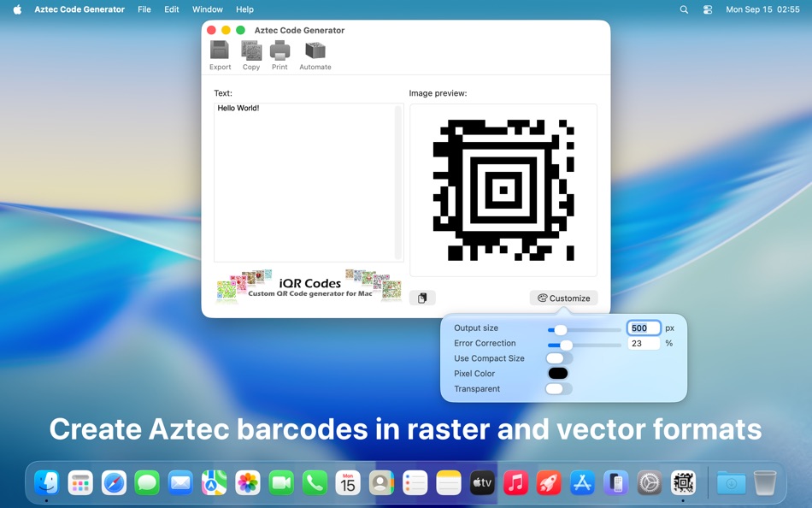Open Calendar from the Dock
Screen dimensions: 812x508
tap(348, 483)
